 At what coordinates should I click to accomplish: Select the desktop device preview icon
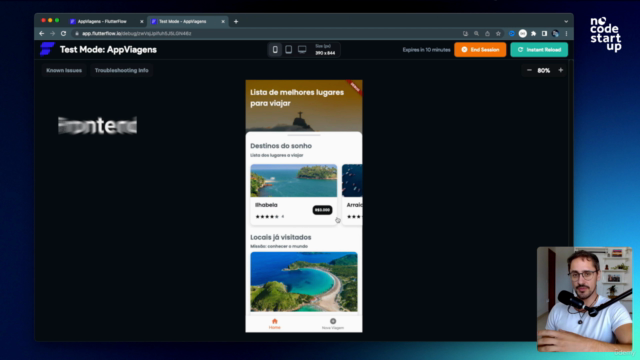(x=302, y=50)
